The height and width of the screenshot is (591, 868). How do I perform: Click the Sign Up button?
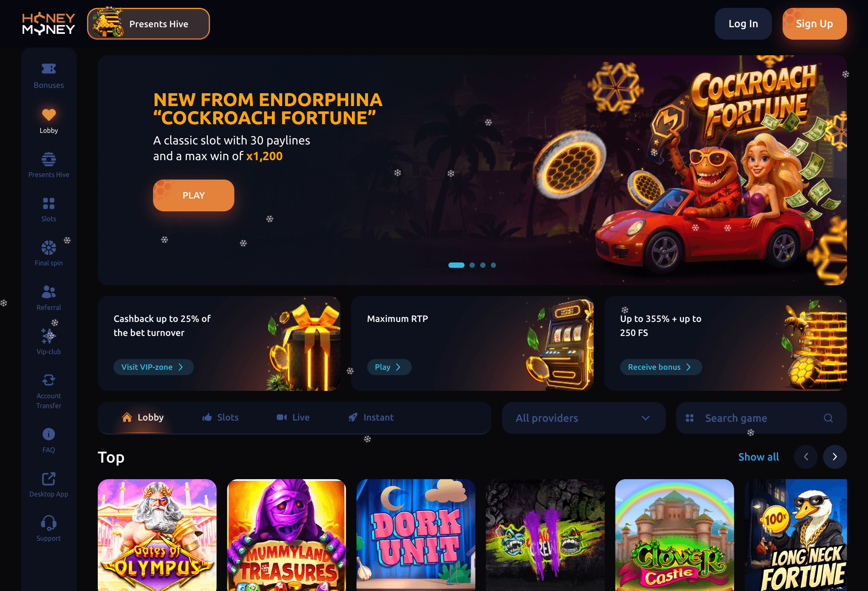point(814,24)
